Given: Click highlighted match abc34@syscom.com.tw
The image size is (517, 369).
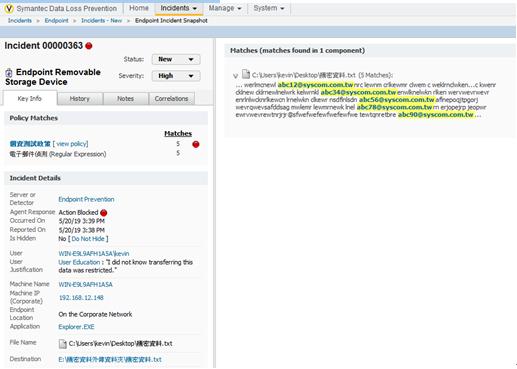Looking at the screenshot, I should (358, 92).
